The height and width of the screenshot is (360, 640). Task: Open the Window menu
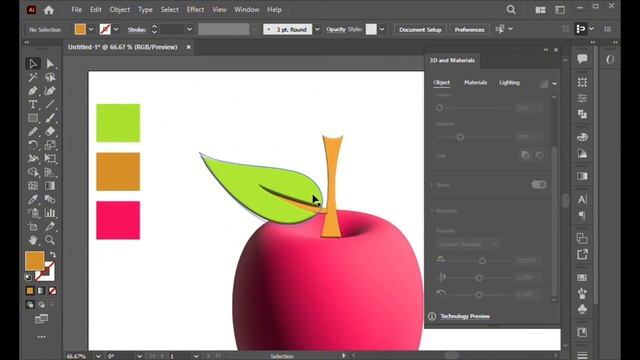click(247, 9)
